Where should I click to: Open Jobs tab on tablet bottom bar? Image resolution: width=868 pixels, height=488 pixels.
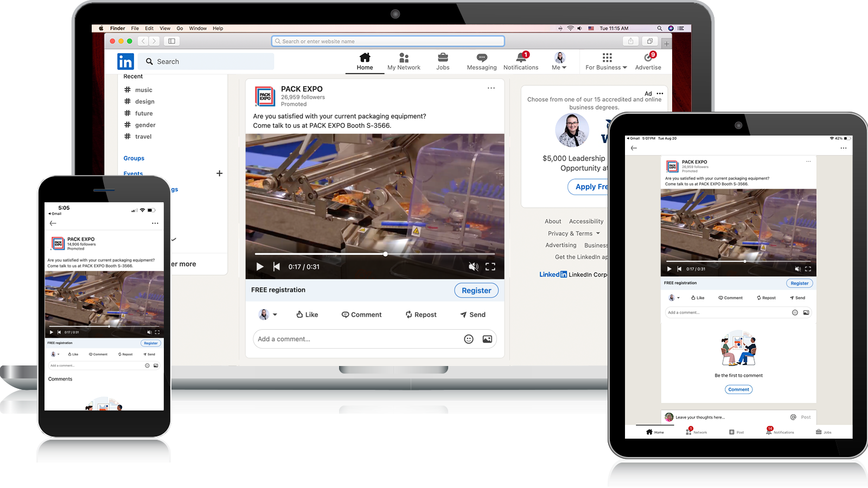coord(823,432)
